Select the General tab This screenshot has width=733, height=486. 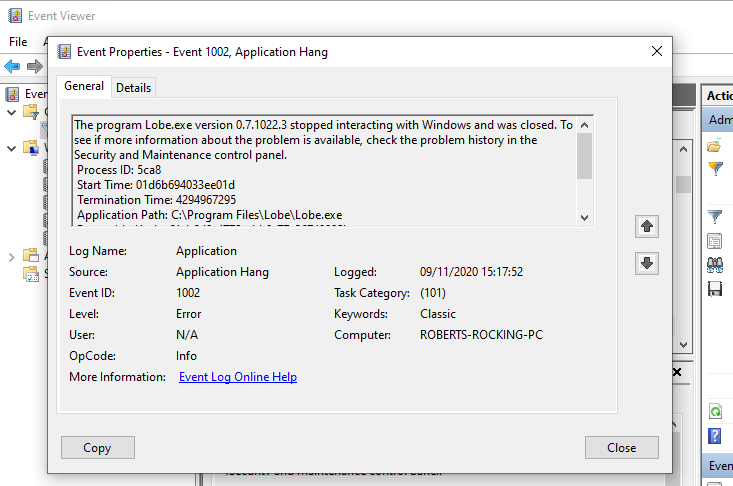[84, 86]
